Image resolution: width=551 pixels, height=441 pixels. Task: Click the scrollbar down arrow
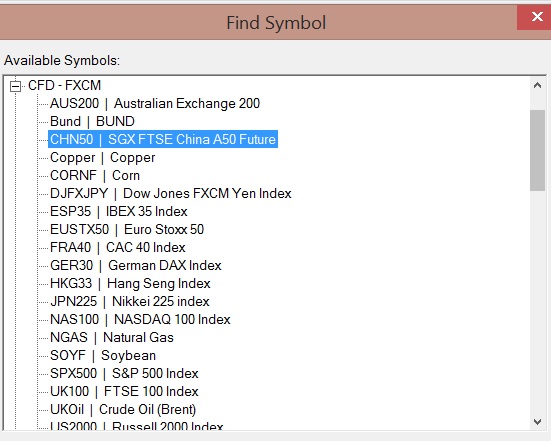[537, 421]
